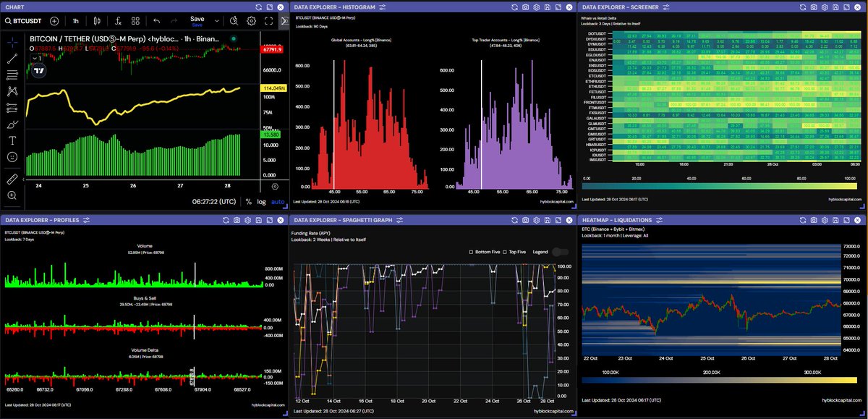
Task: Toggle logarithmic scale on the chart
Action: [x=263, y=201]
